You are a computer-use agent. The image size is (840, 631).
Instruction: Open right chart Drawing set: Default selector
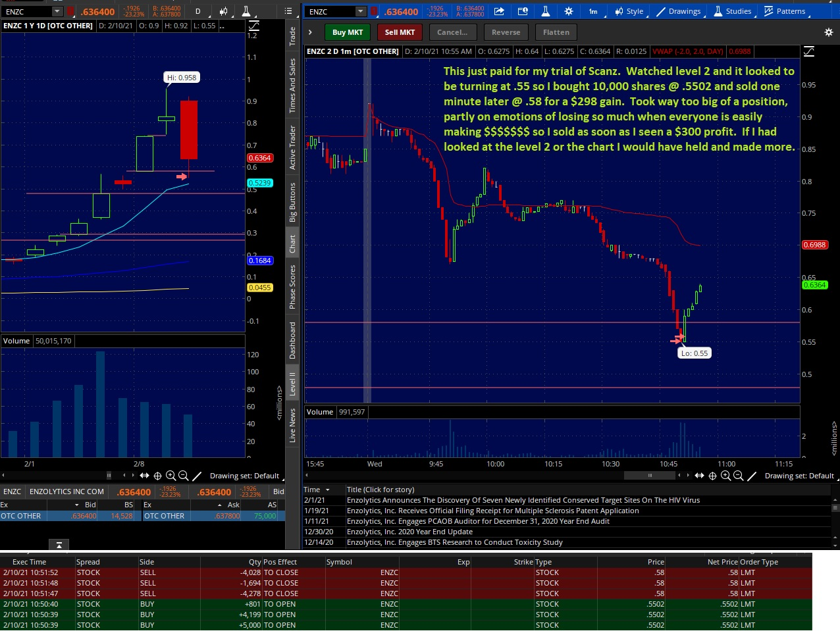tap(799, 476)
